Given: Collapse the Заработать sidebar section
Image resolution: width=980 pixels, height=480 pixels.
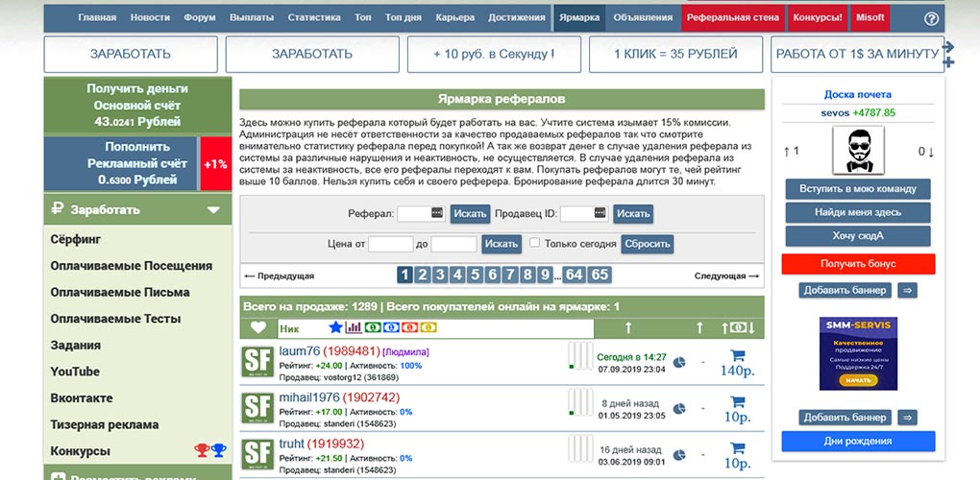Looking at the screenshot, I should [214, 210].
